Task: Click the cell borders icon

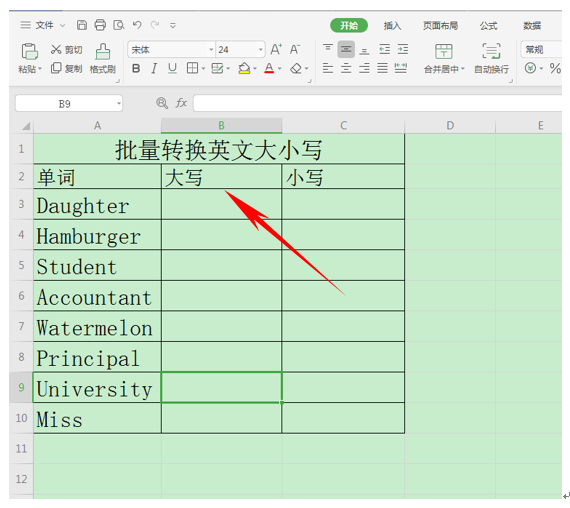Action: click(x=192, y=68)
